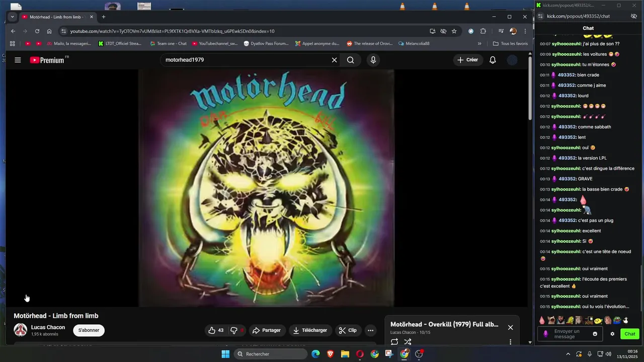Clear the motorhead1979 search text
The image size is (644, 362).
click(334, 60)
